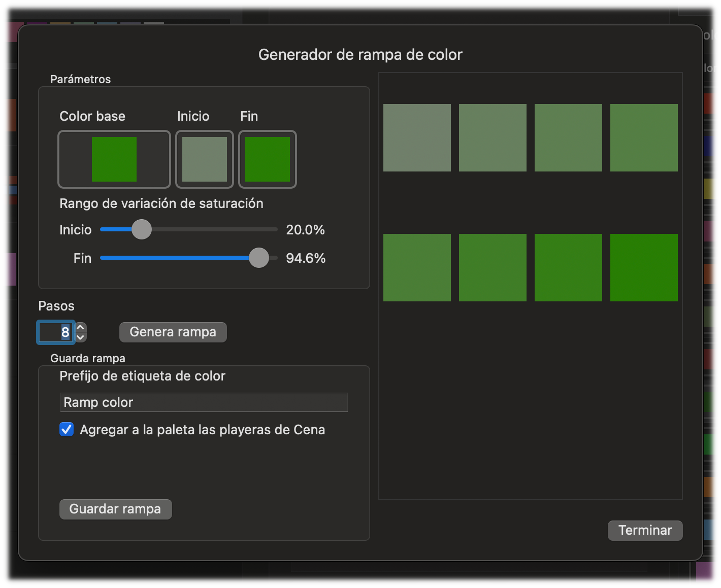Click the Fin saturation slider knob
The height and width of the screenshot is (588, 721).
(x=259, y=258)
